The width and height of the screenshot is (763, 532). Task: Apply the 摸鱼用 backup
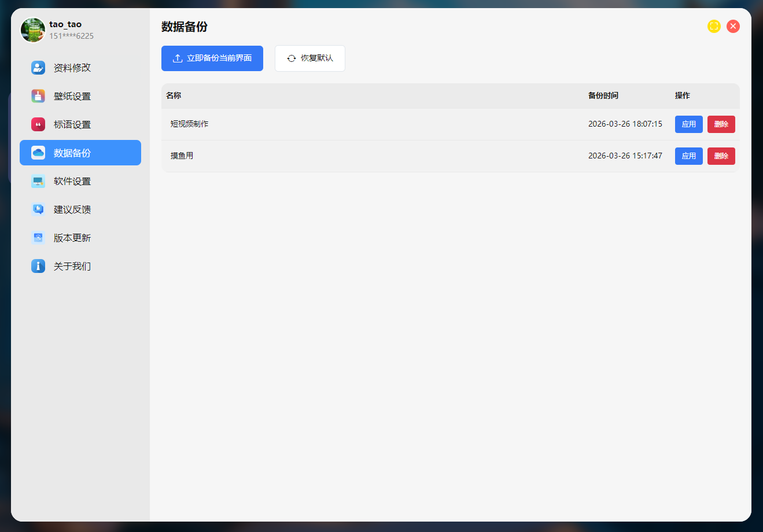tap(688, 156)
